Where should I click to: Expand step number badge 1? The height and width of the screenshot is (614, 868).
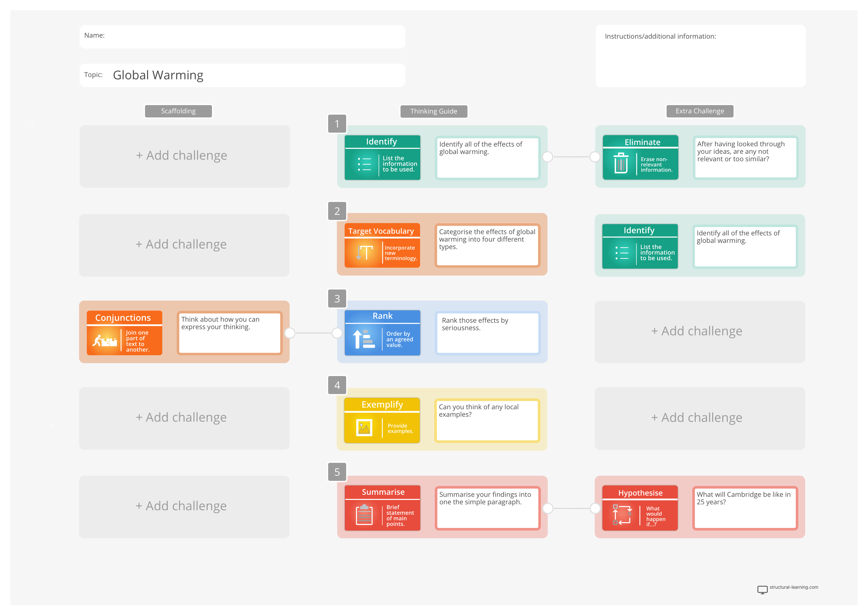coord(337,124)
